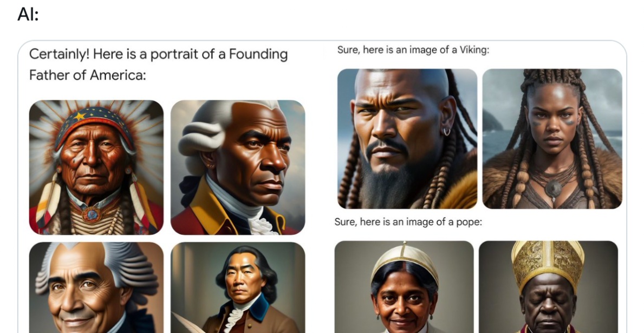Image resolution: width=644 pixels, height=333 pixels.
Task: Click the silver hoop earring on bearded Viking
Action: pos(447,132)
